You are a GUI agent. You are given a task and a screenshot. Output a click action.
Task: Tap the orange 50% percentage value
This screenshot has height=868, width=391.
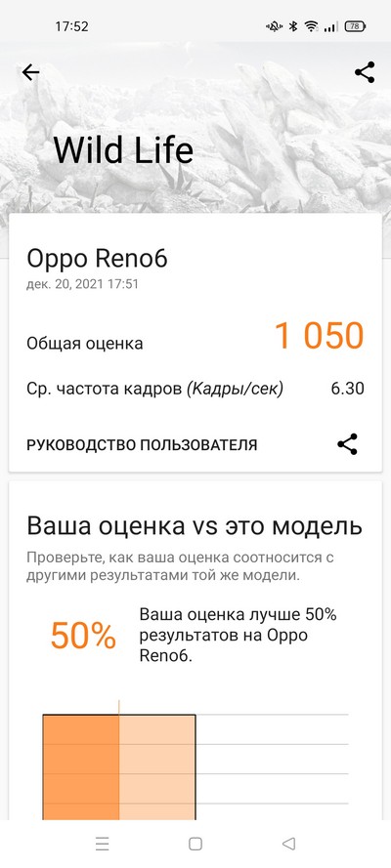click(84, 636)
